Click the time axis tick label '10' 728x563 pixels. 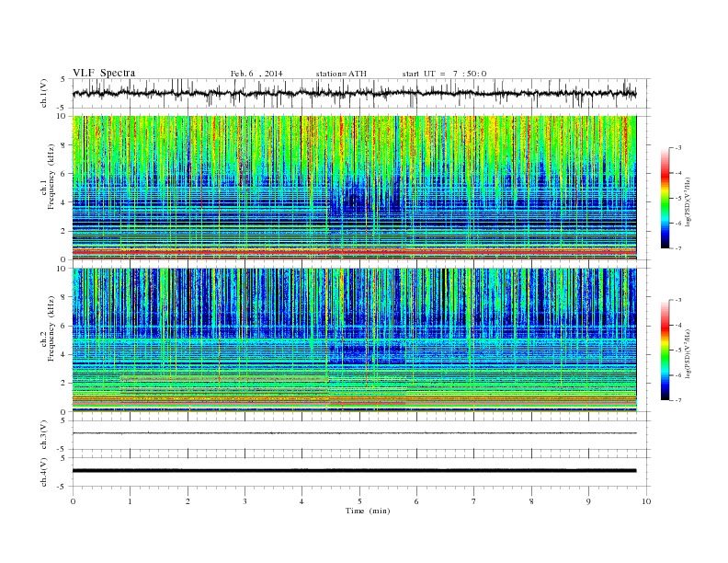(646, 501)
